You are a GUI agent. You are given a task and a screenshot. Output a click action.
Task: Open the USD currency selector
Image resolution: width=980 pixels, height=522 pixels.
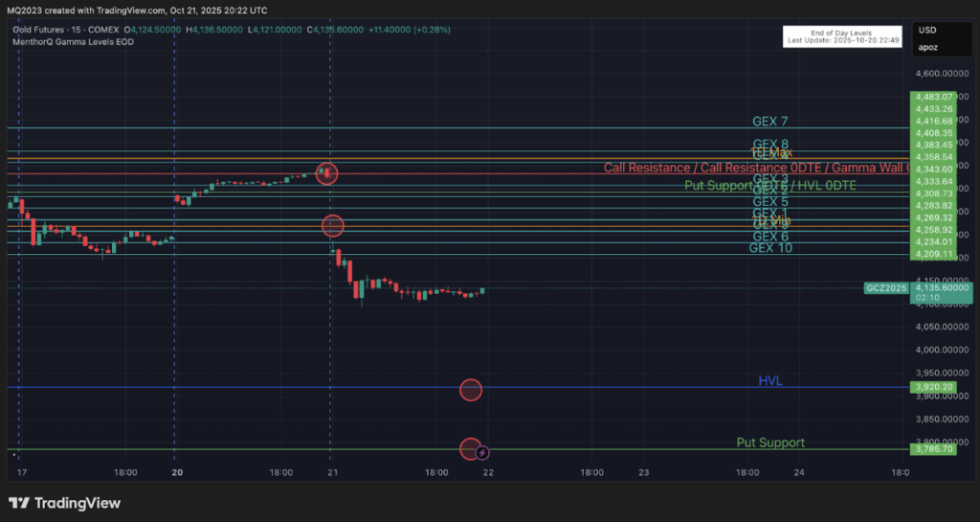pyautogui.click(x=928, y=30)
